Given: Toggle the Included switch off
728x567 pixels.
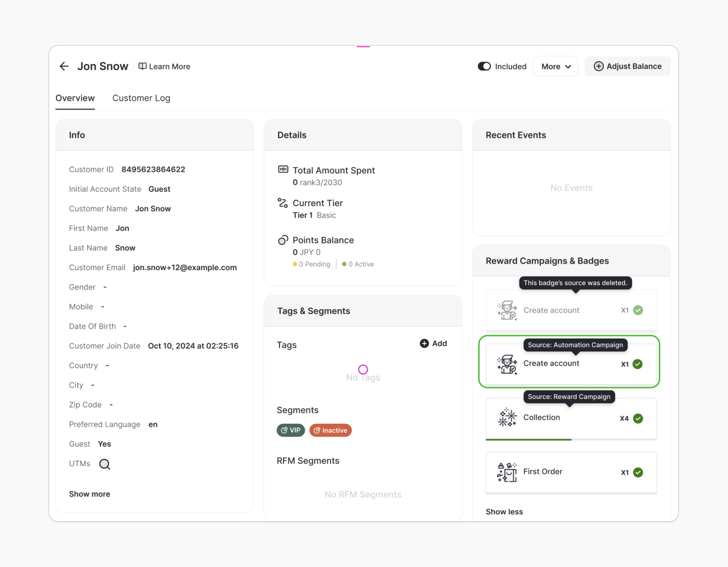Looking at the screenshot, I should tap(484, 66).
